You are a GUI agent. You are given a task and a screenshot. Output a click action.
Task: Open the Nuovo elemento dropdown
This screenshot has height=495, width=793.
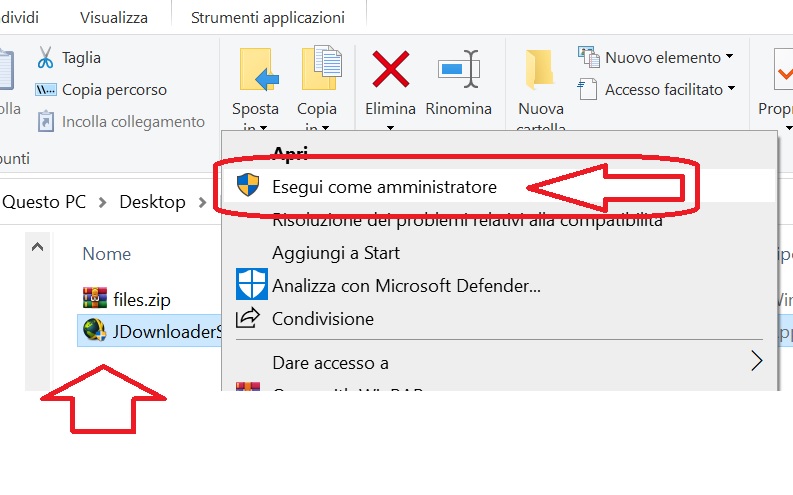[656, 57]
